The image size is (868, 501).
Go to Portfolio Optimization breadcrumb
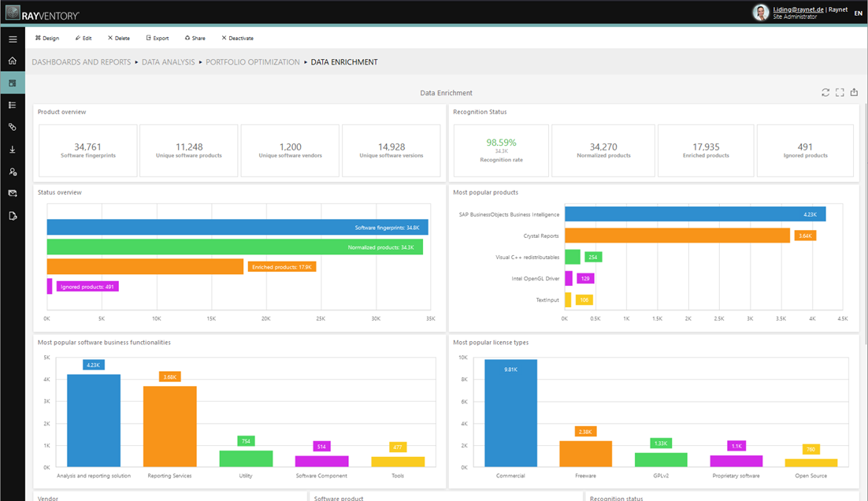tap(252, 62)
